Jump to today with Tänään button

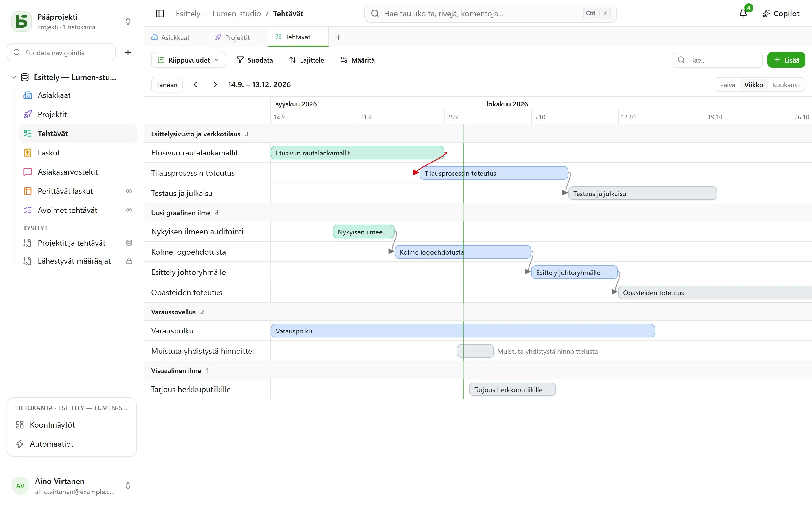pos(167,85)
